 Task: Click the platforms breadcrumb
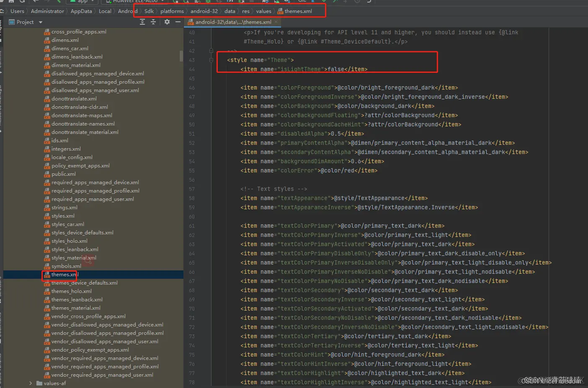click(172, 11)
